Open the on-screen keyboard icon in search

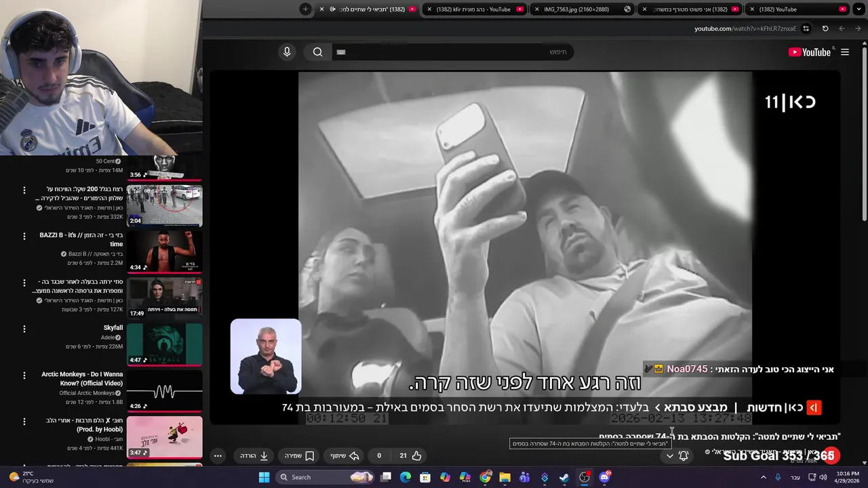tap(341, 52)
